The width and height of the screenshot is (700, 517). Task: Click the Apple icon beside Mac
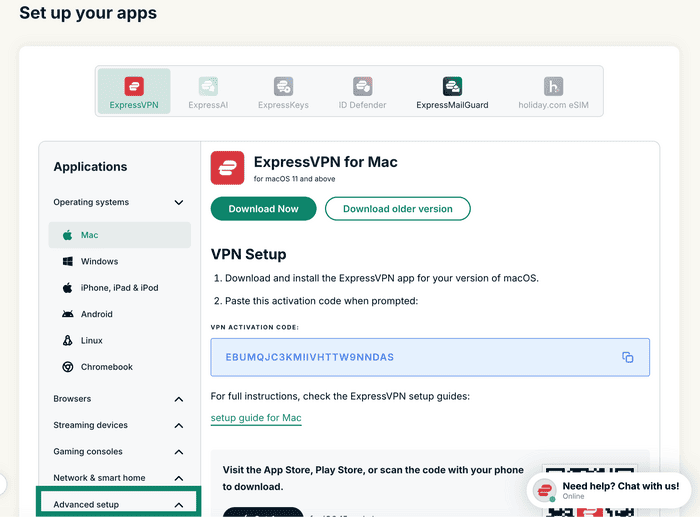67,235
